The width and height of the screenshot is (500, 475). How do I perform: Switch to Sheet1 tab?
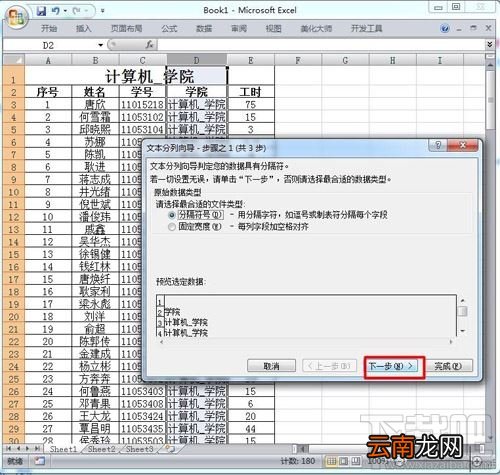[x=63, y=449]
